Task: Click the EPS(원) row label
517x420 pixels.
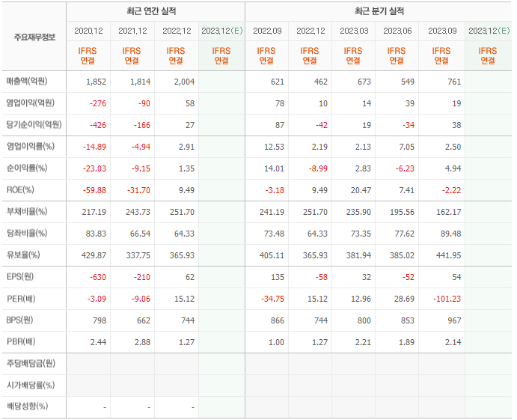Action: coord(20,276)
